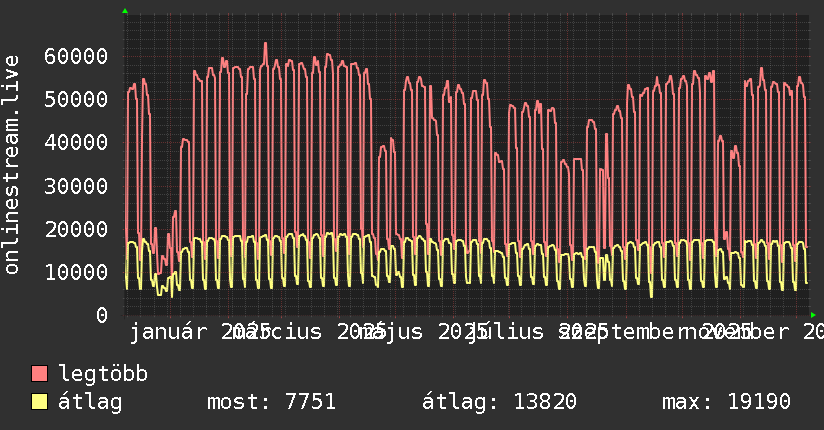Image resolution: width=824 pixels, height=430 pixels.
Task: Click the most: 7751 value
Action: pos(271,403)
